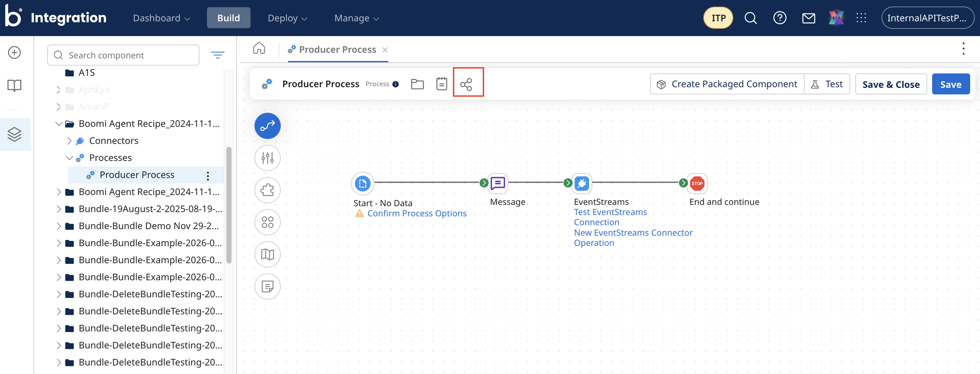This screenshot has height=374, width=980.
Task: Open the Test EventStreams Connection link
Action: tap(610, 217)
